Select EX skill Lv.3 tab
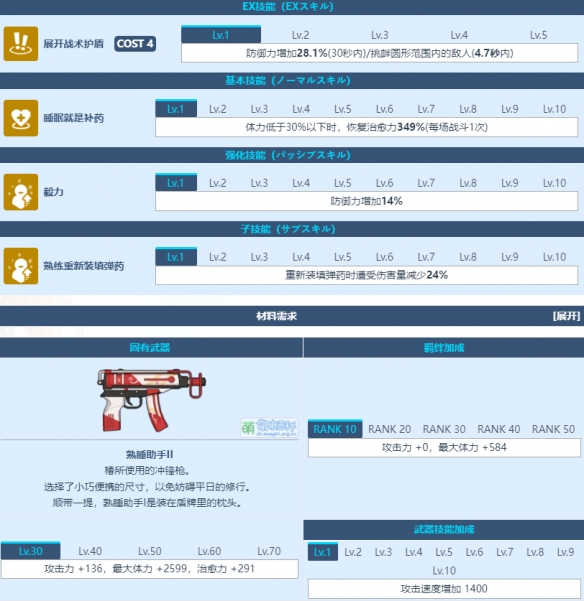Viewport: 584px width, 601px height. [380, 35]
